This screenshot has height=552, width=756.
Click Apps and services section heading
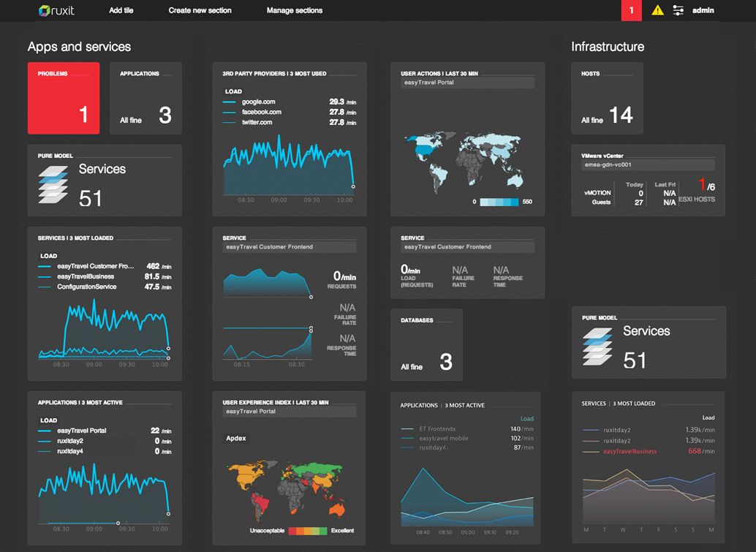coord(79,47)
